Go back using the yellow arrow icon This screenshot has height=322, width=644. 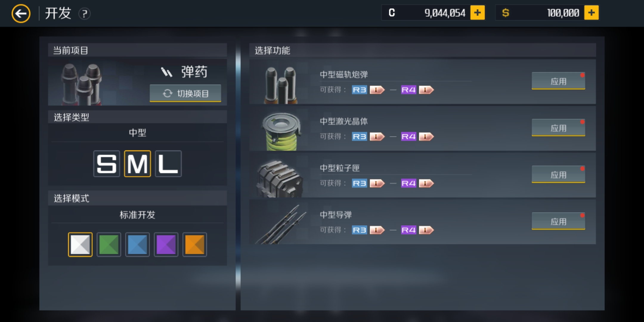[21, 13]
